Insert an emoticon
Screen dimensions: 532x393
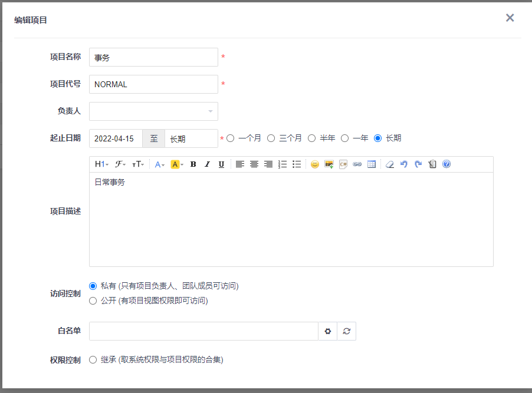coord(315,164)
